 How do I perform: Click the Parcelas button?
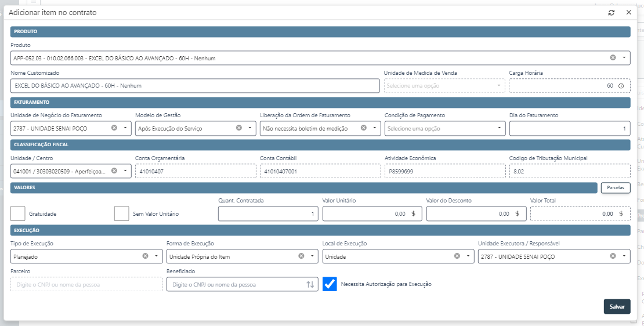[x=615, y=188]
